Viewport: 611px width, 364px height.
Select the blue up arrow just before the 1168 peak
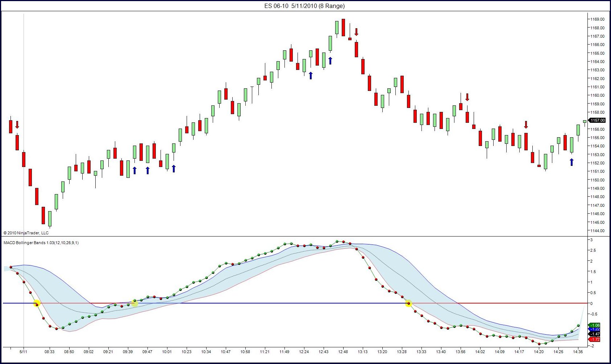click(330, 60)
